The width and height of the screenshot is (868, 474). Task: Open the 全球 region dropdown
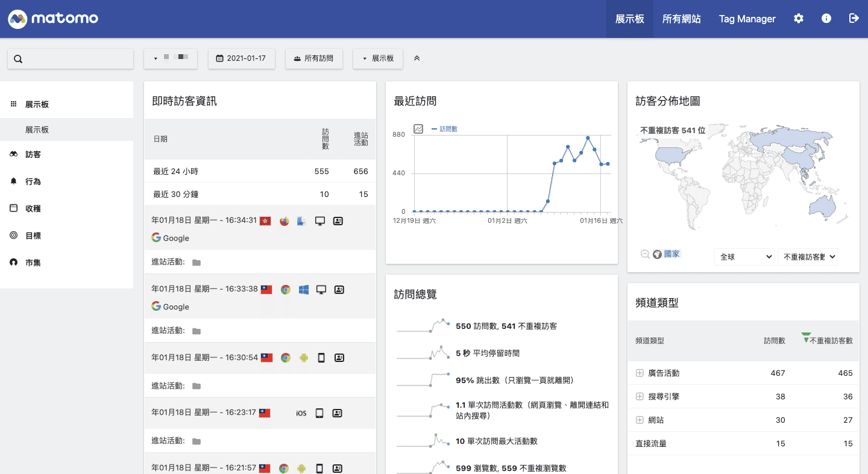(744, 257)
